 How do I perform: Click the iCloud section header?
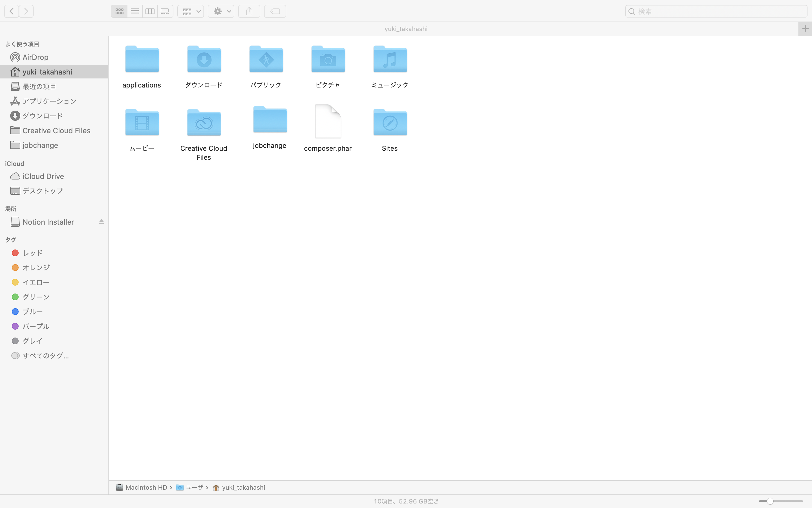(14, 164)
